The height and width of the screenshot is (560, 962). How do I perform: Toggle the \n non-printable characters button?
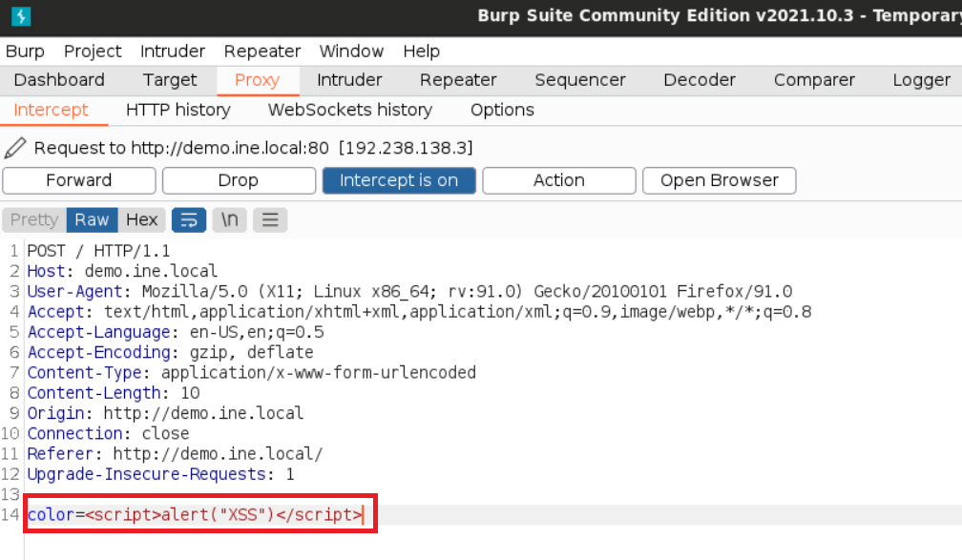click(229, 219)
